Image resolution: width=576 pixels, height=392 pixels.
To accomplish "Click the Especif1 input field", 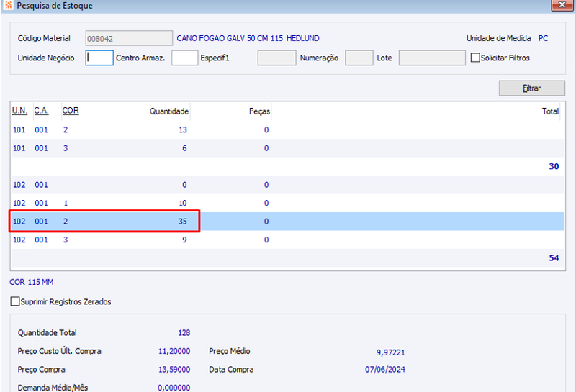I will tap(276, 58).
